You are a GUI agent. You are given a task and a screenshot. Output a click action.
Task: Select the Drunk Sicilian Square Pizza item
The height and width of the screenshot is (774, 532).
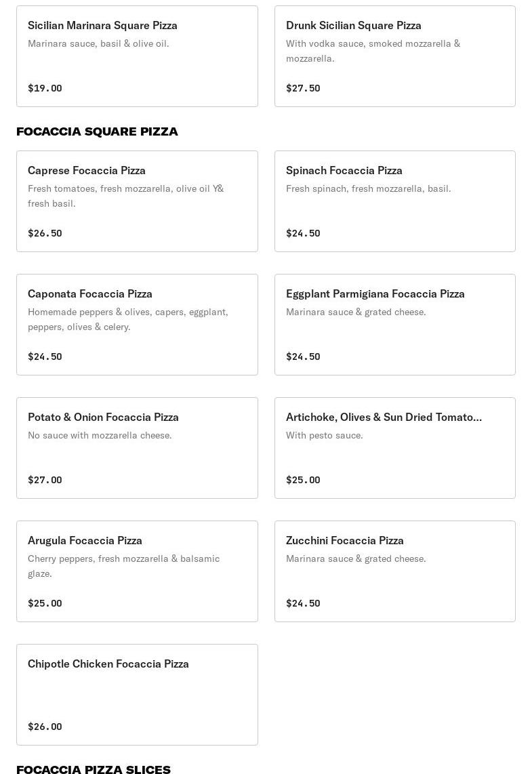[x=395, y=56]
